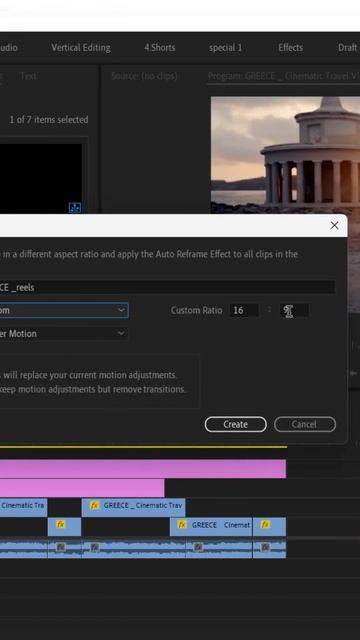Click the sequence name field ending '_reels'
The image size is (360, 640).
(x=167, y=287)
